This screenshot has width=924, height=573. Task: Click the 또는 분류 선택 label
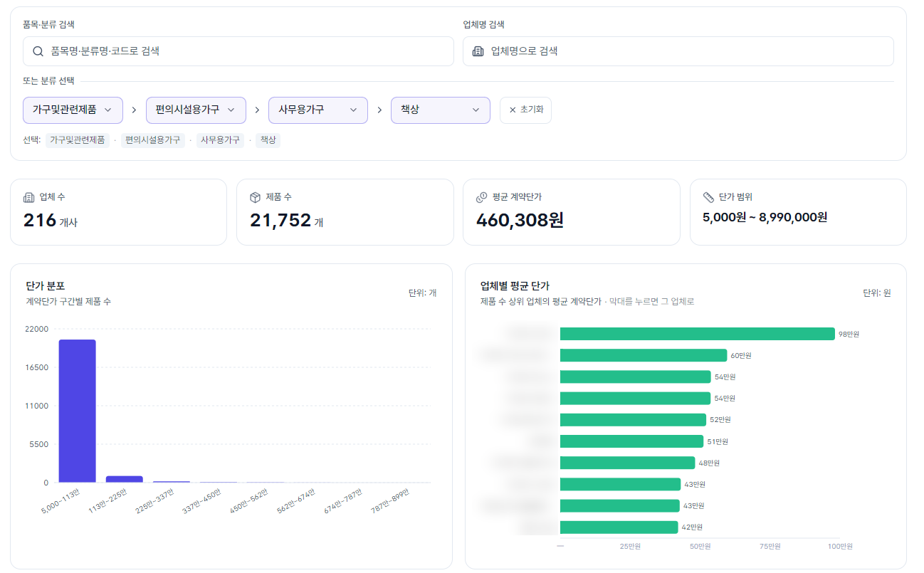pos(48,81)
